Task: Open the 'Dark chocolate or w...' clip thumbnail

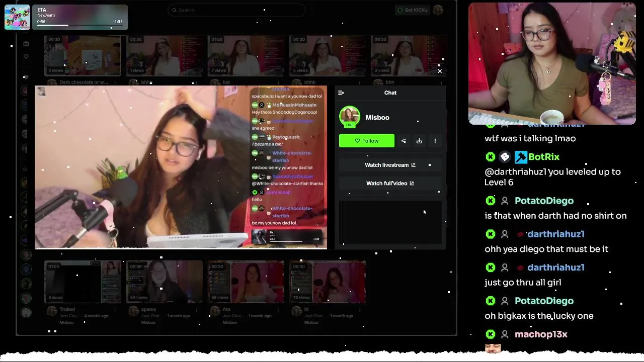Action: pyautogui.click(x=83, y=55)
